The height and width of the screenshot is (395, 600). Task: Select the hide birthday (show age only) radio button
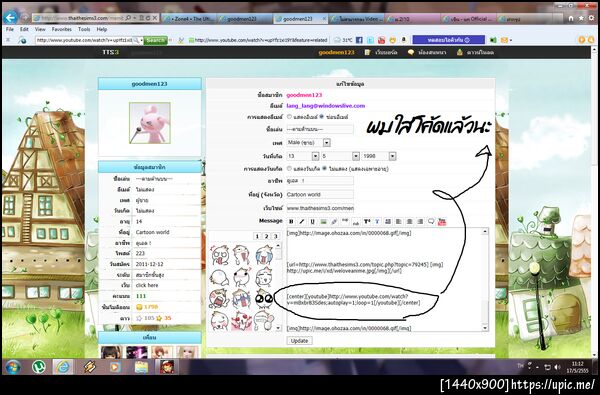click(x=324, y=168)
